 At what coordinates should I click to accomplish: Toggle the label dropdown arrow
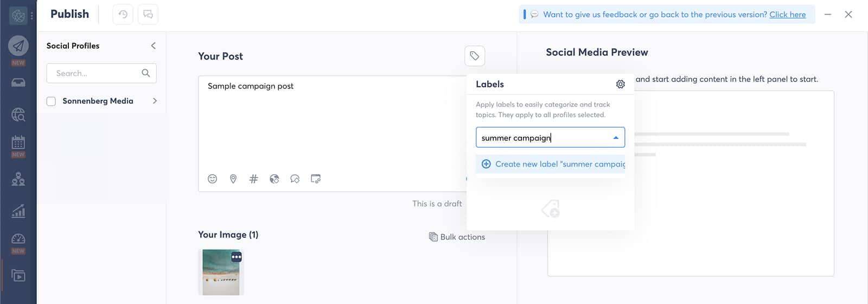616,138
